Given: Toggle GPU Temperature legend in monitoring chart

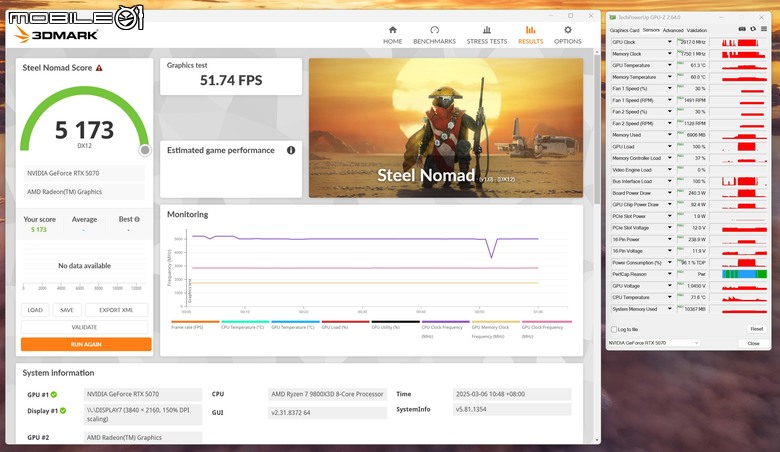Looking at the screenshot, I should (x=295, y=324).
